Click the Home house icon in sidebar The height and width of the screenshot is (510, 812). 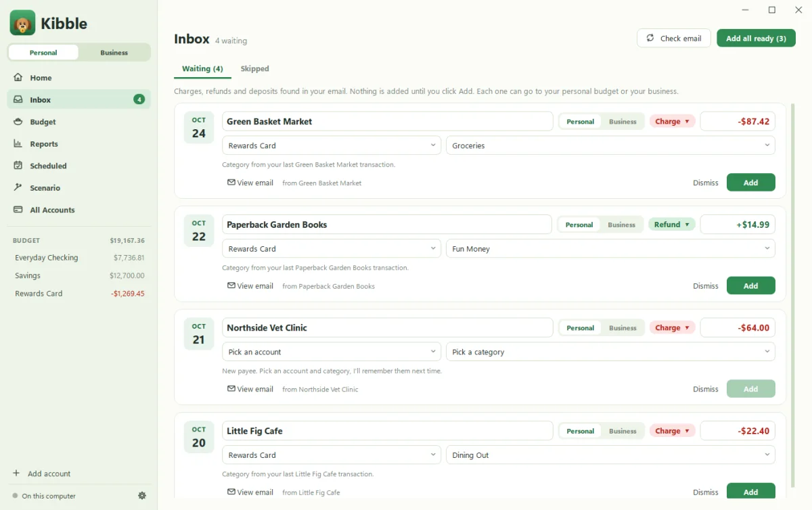[x=18, y=78]
